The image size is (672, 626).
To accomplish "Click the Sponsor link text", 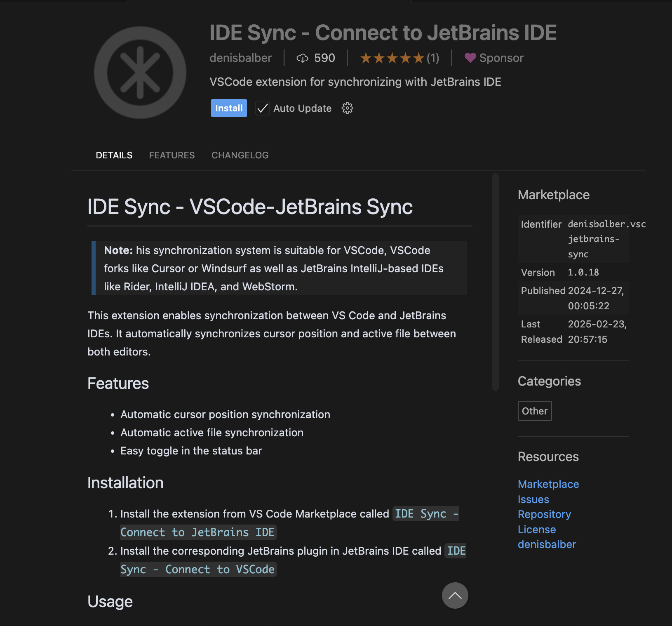I will 501,58.
